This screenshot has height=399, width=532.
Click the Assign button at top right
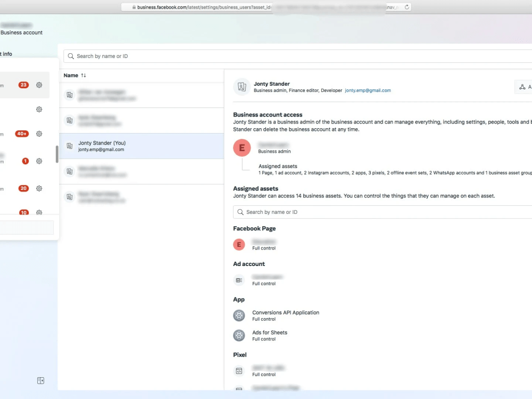(527, 87)
